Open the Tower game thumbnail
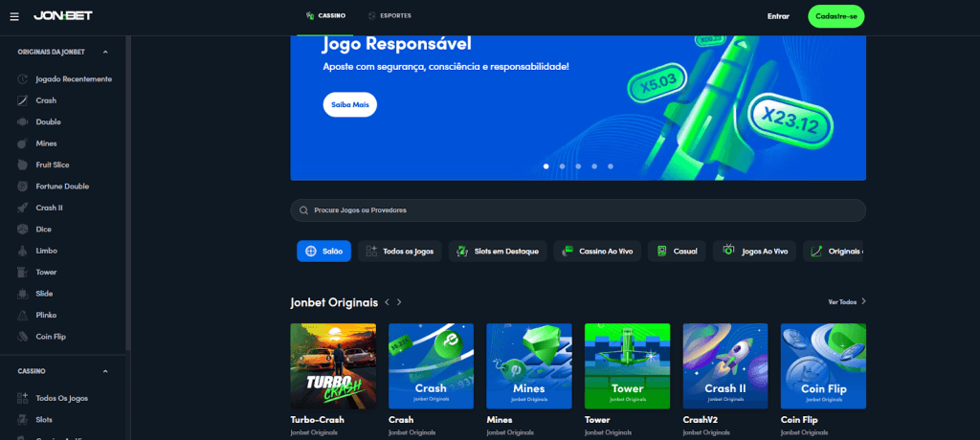 (x=628, y=365)
